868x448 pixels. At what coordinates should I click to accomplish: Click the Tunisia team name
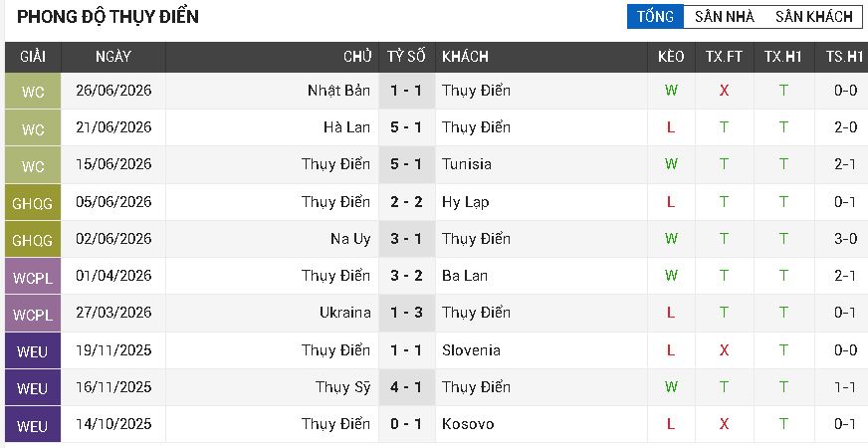tap(467, 164)
